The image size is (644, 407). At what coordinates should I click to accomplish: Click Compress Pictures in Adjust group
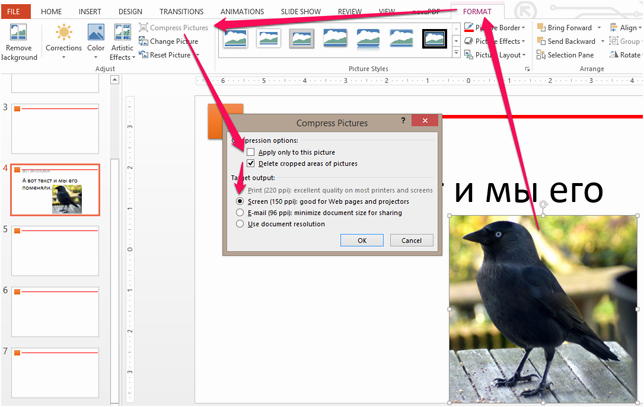[174, 28]
